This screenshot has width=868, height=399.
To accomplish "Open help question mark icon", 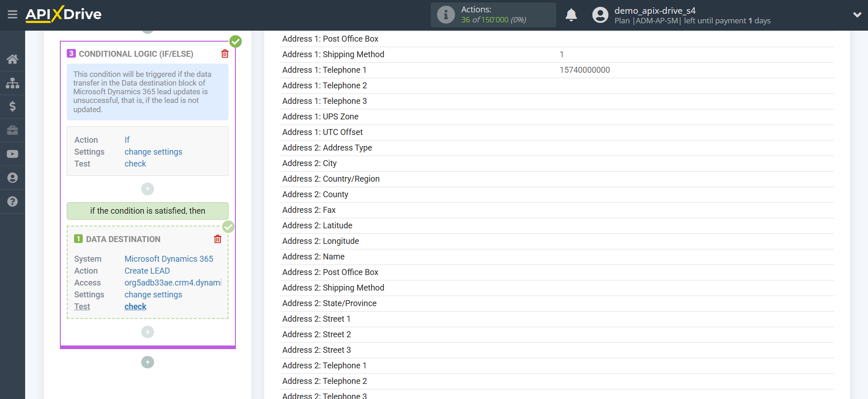I will [12, 202].
